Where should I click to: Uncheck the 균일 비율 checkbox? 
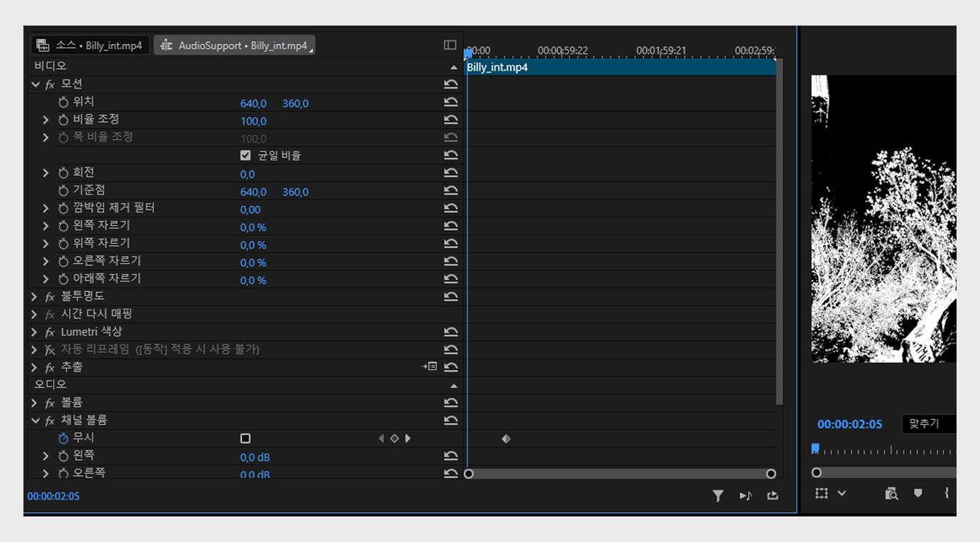click(246, 156)
